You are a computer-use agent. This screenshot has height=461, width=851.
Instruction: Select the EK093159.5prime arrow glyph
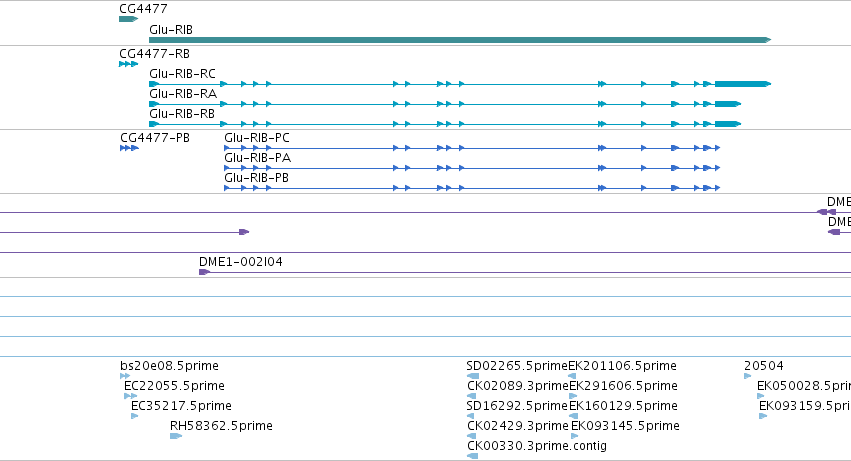pyautogui.click(x=763, y=416)
